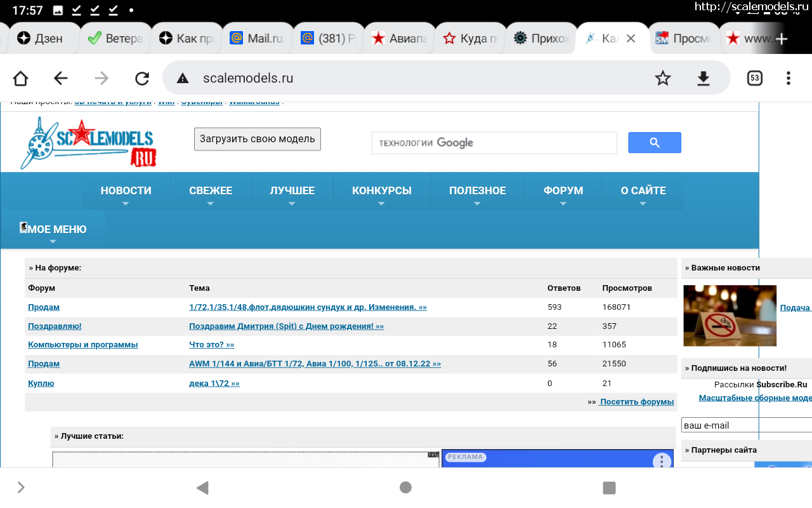This screenshot has width=812, height=508.
Task: Click the 593 replies count cell
Action: click(x=554, y=307)
